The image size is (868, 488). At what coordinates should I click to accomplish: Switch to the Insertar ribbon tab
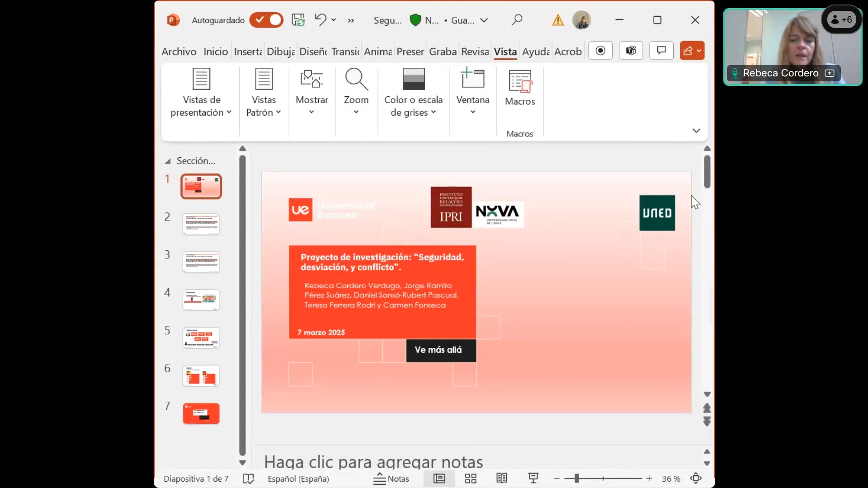point(248,52)
